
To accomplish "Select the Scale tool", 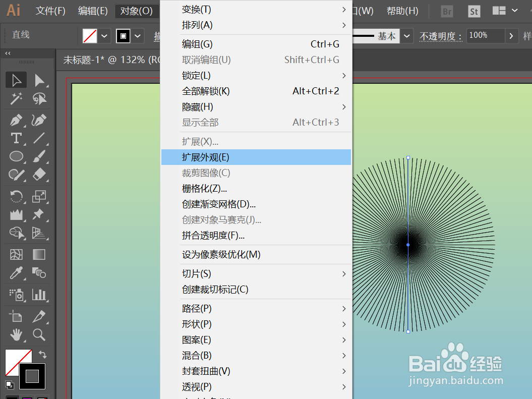I will [39, 196].
